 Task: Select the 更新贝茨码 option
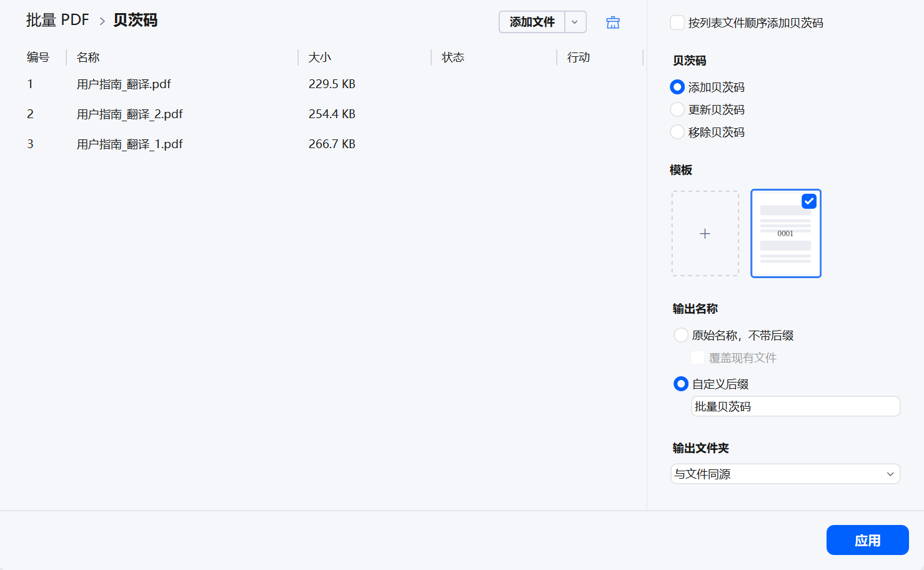tap(677, 109)
